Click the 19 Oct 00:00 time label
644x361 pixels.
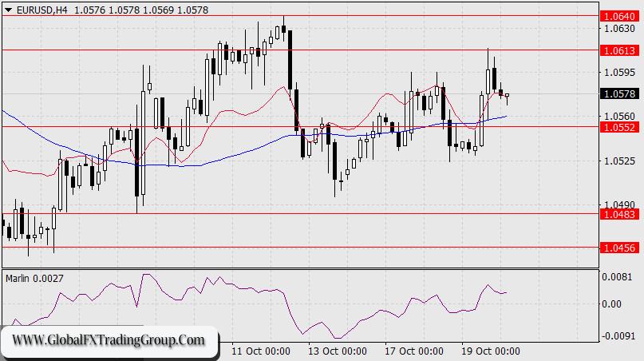(x=491, y=351)
